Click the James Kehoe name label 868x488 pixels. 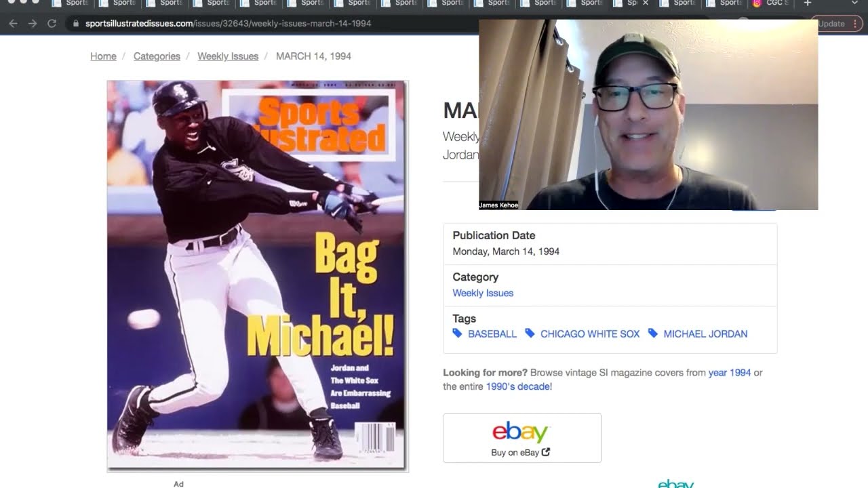[x=498, y=205]
